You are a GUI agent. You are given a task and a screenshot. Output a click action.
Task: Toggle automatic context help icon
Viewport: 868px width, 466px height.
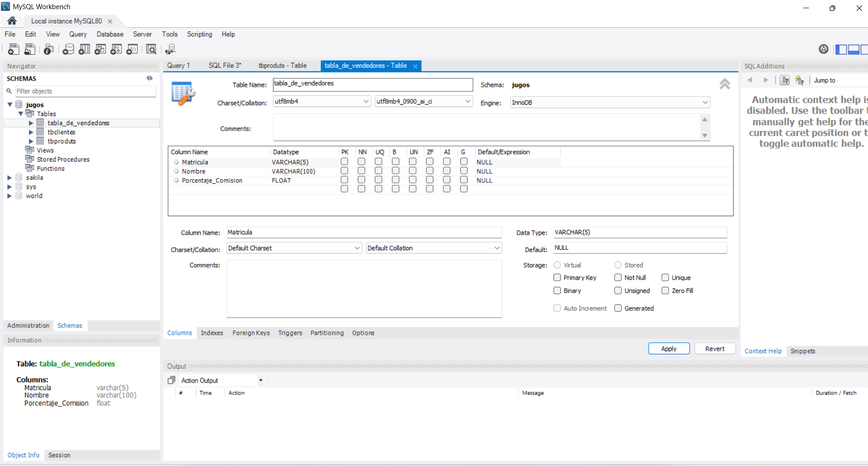point(800,80)
